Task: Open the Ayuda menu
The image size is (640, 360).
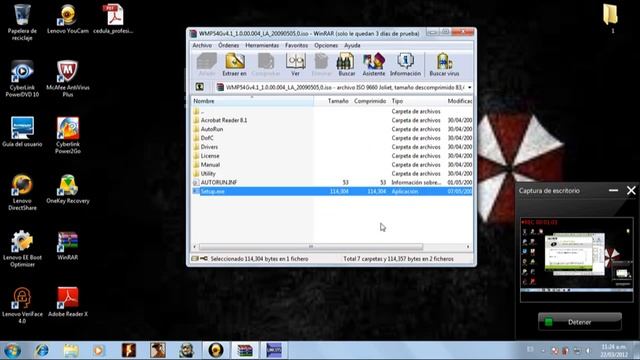Action: click(x=352, y=45)
